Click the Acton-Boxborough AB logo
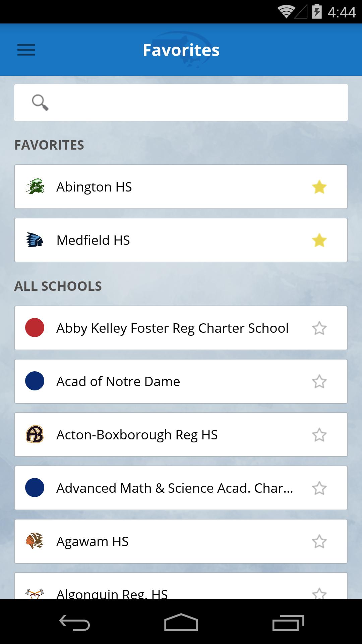The width and height of the screenshot is (362, 644). [x=35, y=434]
